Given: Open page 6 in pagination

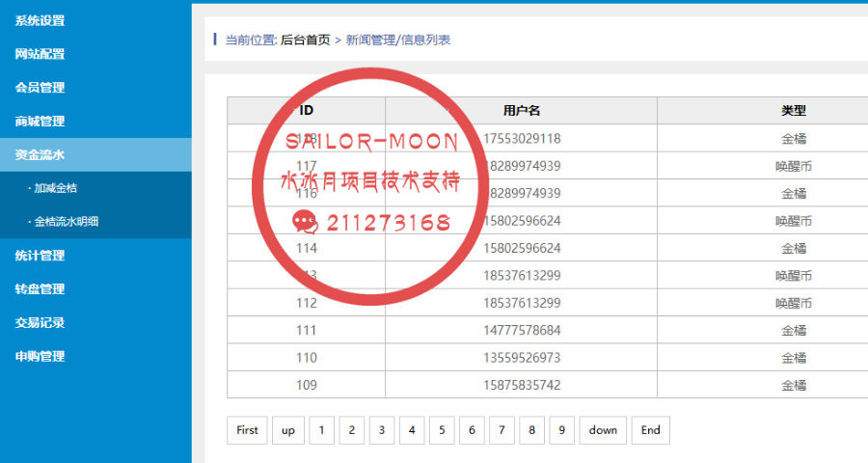Looking at the screenshot, I should [472, 430].
